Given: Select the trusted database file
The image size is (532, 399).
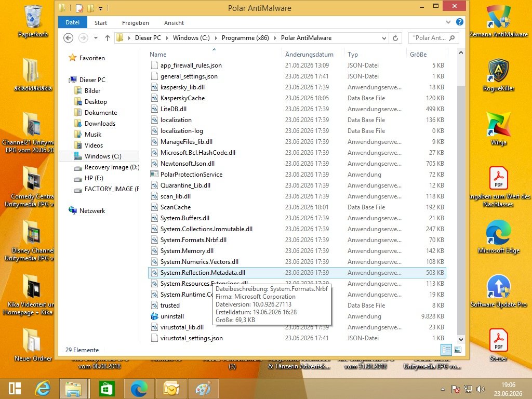Looking at the screenshot, I should tap(170, 305).
